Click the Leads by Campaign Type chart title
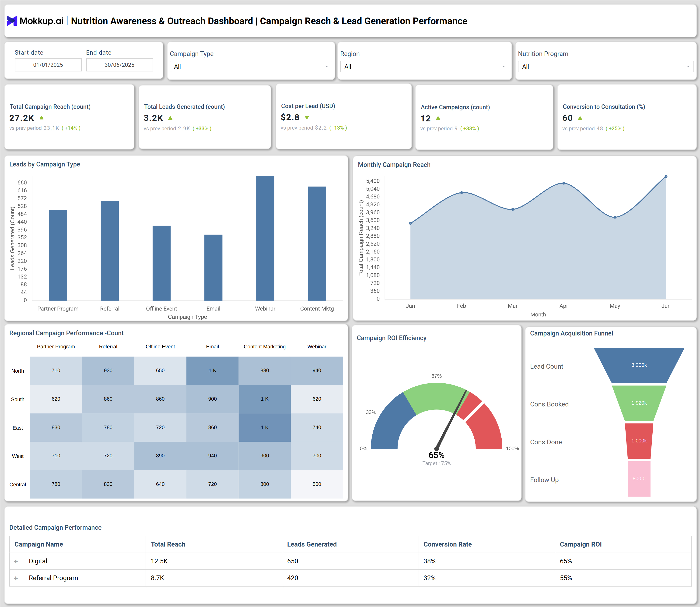 tap(45, 164)
